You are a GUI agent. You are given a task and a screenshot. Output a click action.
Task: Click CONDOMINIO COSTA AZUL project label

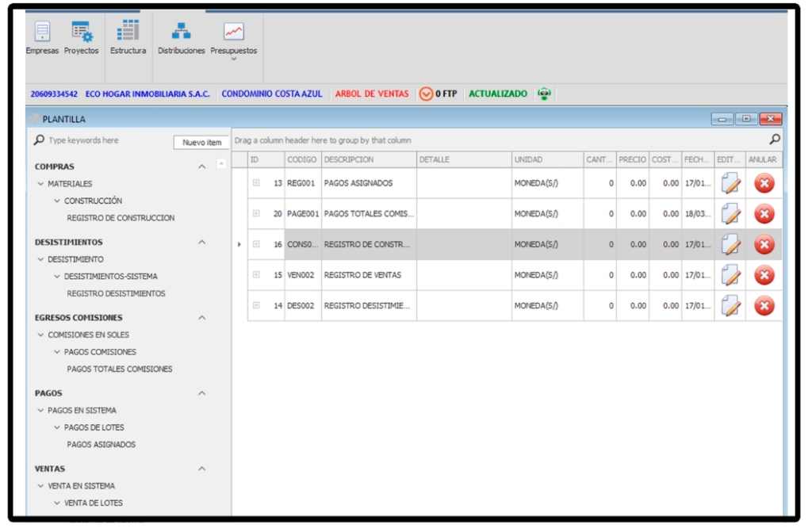click(x=272, y=94)
